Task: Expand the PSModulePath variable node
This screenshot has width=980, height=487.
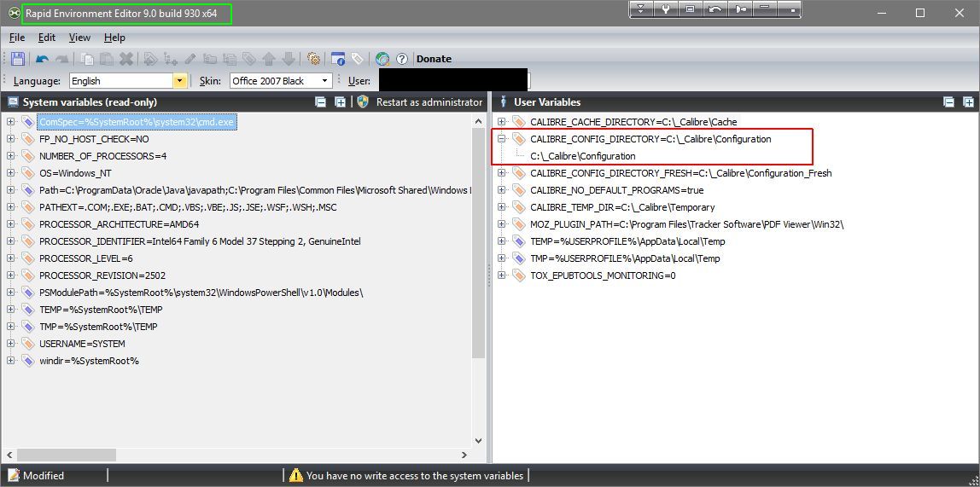Action: 10,293
